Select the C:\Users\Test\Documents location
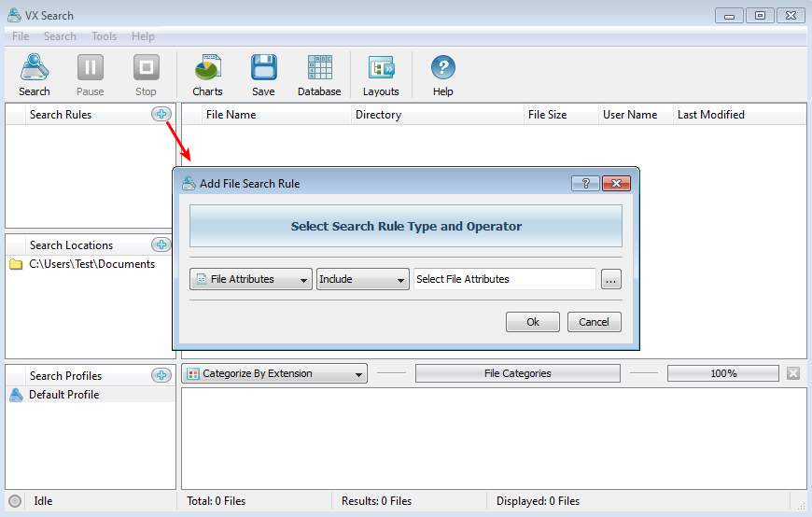This screenshot has width=812, height=517. (91, 264)
